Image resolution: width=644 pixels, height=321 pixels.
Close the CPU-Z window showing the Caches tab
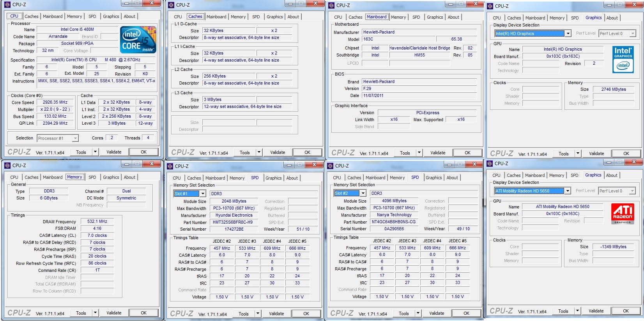pyautogui.click(x=315, y=4)
